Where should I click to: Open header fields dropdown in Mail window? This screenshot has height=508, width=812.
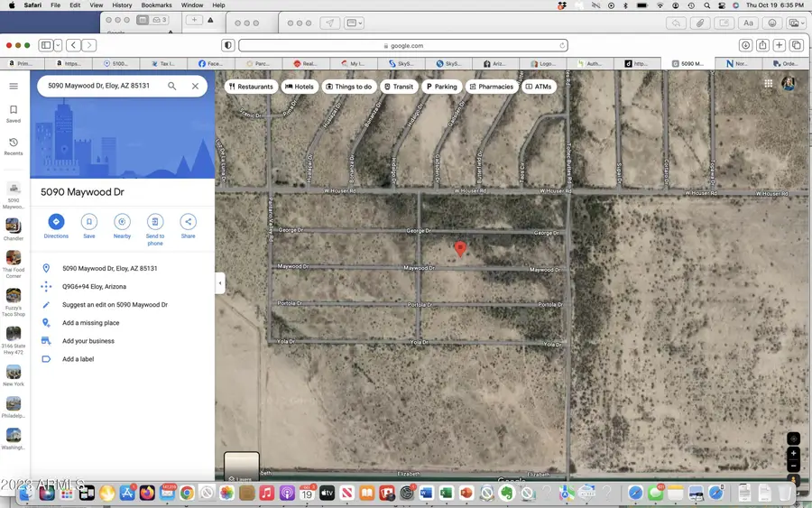355,23
